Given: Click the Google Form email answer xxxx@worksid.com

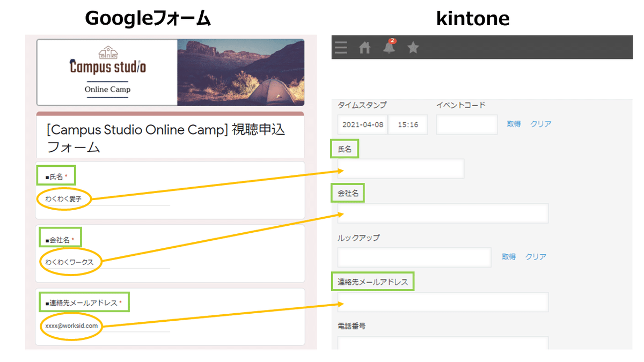Looking at the screenshot, I should [x=71, y=326].
